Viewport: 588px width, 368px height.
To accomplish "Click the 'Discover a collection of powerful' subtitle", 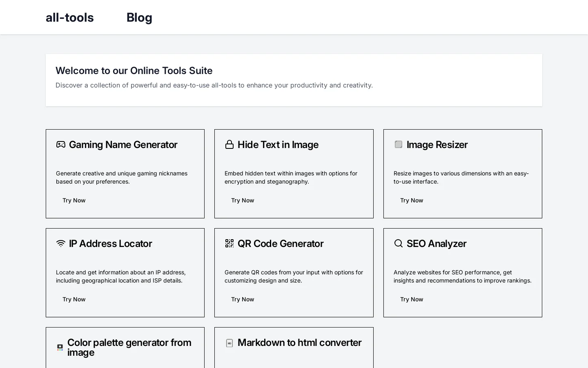I will coord(214,85).
